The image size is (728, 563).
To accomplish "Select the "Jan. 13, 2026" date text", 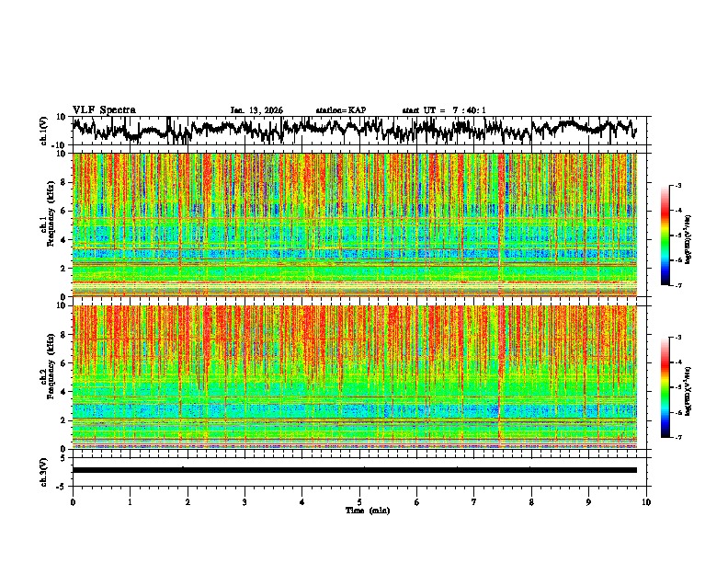I will [256, 110].
